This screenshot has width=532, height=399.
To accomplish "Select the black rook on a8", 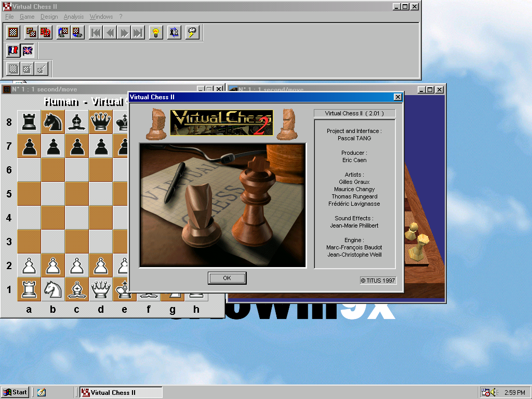I will tap(29, 122).
